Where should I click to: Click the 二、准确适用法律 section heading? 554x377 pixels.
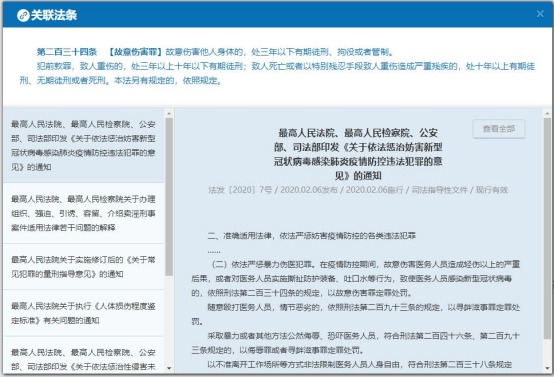pos(311,236)
